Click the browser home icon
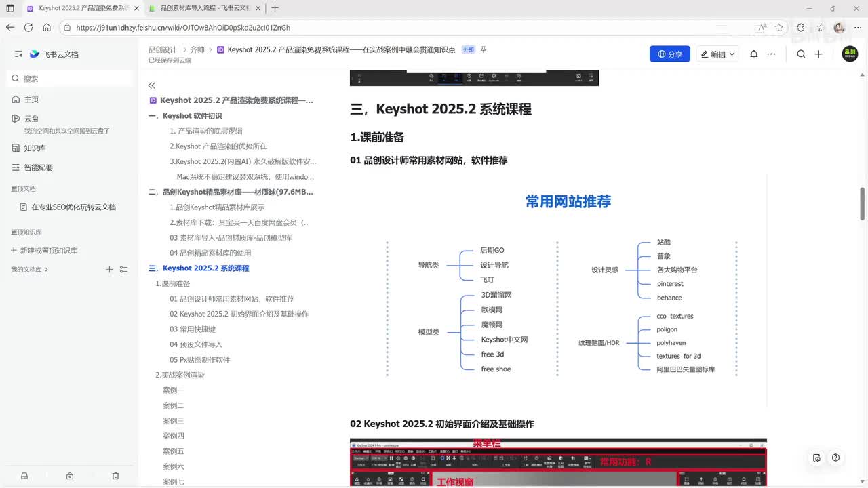868x488 pixels. (47, 28)
